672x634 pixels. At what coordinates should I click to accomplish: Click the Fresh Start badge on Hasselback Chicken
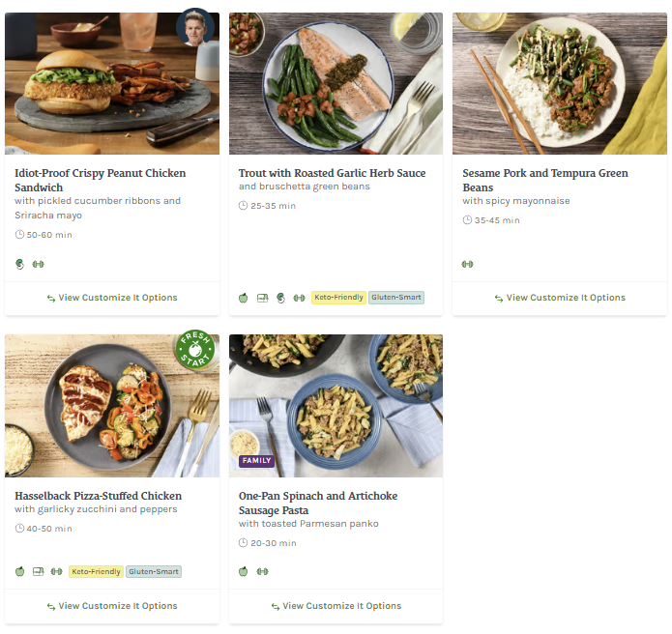[197, 351]
